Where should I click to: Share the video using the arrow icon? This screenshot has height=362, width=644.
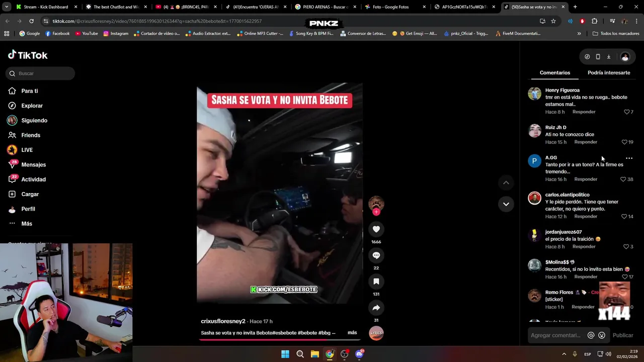[x=376, y=308]
